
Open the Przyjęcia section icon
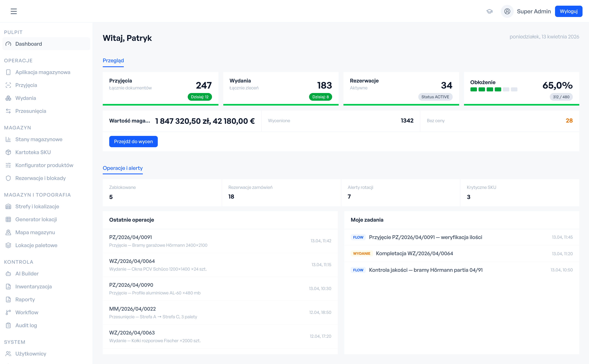[x=8, y=85]
